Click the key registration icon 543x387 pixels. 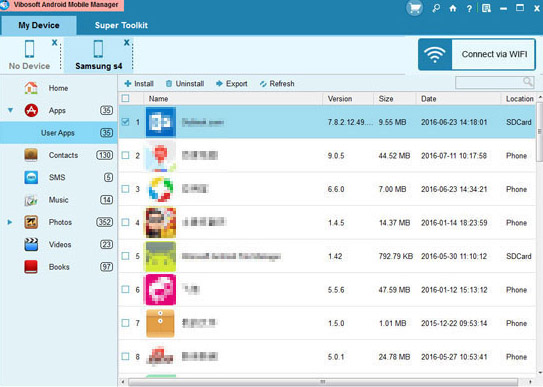[436, 8]
